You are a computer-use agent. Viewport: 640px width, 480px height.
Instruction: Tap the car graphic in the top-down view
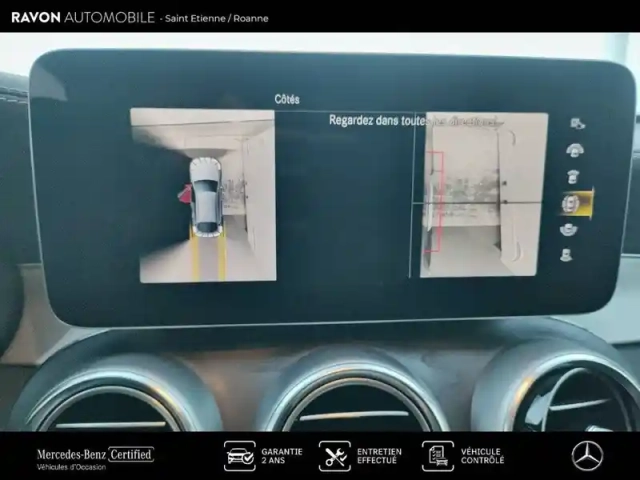coord(207,205)
